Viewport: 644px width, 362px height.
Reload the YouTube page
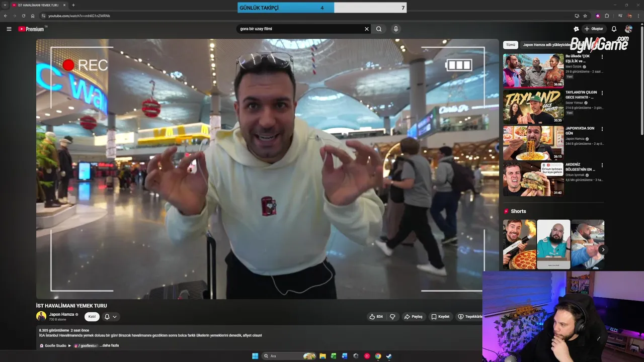(23, 16)
